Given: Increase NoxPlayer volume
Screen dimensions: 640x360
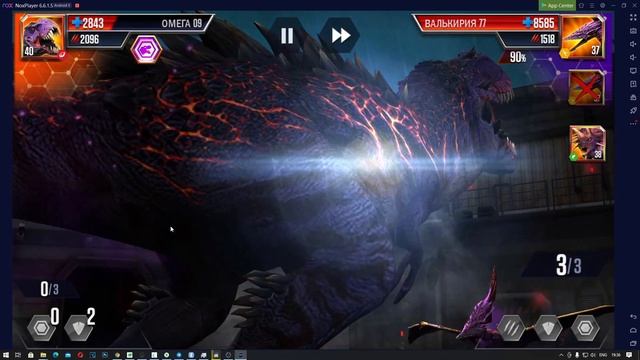Looking at the screenshot, I should tap(633, 44).
